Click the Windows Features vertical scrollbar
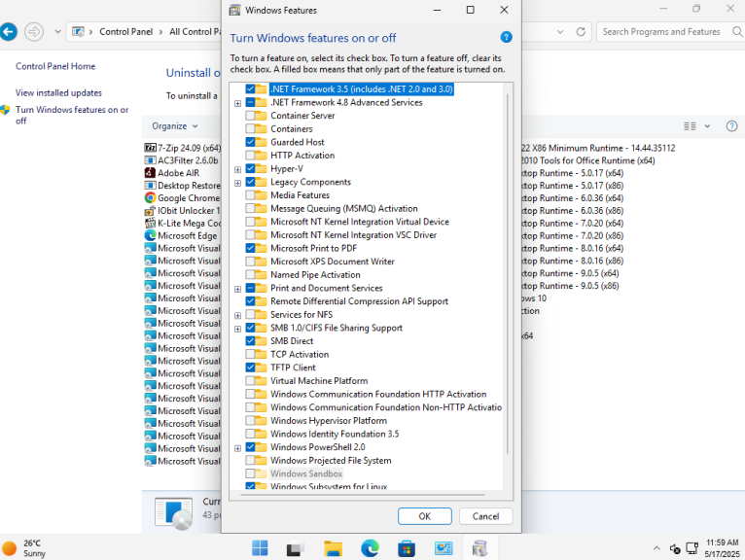 508,273
